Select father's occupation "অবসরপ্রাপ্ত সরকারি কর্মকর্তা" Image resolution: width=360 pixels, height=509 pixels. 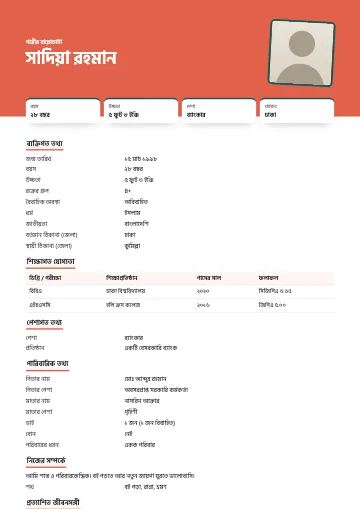click(156, 390)
